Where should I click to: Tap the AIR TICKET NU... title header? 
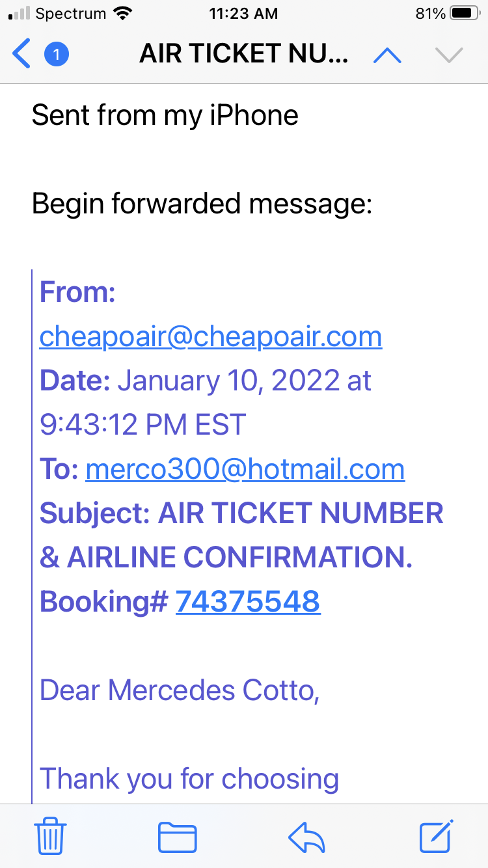(x=244, y=55)
